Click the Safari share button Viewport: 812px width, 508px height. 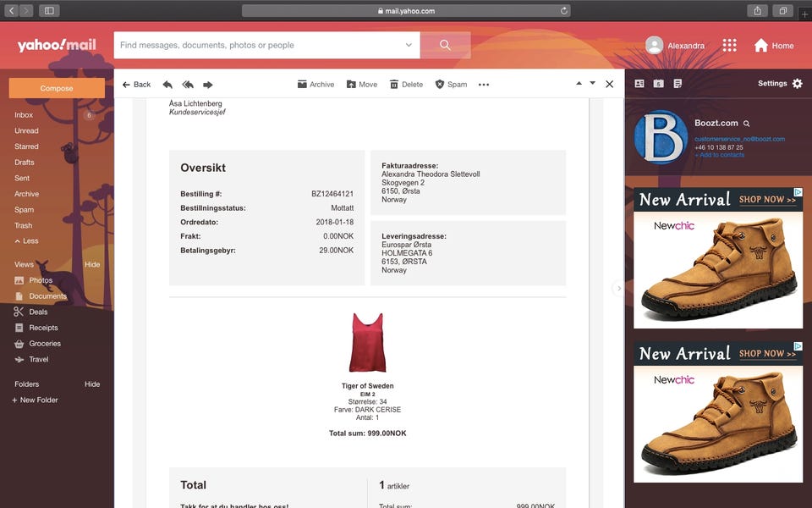[x=758, y=10]
